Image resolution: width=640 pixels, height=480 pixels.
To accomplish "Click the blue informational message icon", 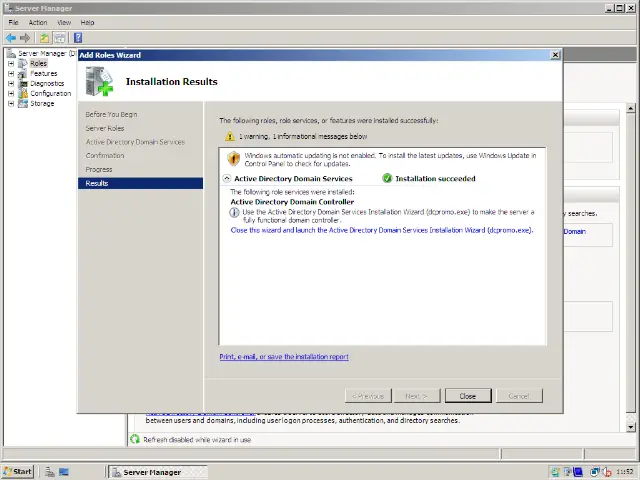I will (234, 212).
